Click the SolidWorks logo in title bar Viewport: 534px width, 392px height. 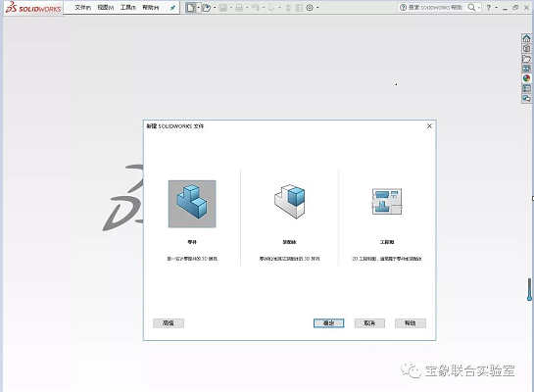pyautogui.click(x=33, y=8)
